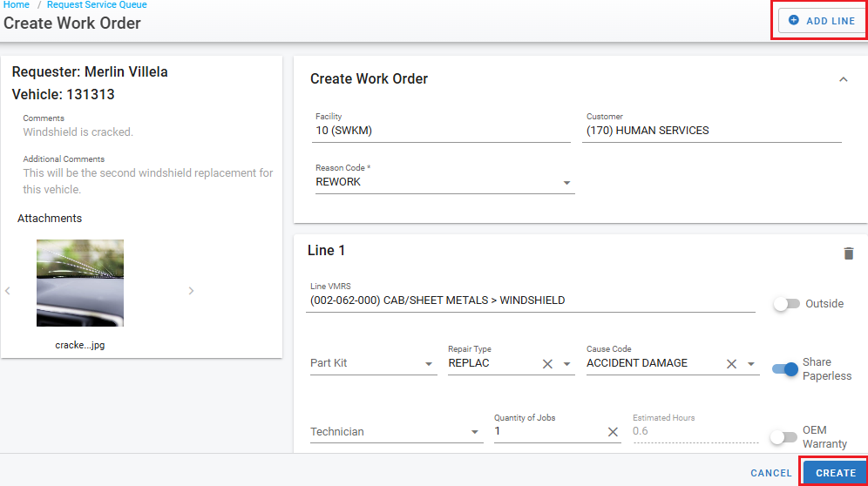Navigate to Request Service Queue breadcrumb
The width and height of the screenshot is (868, 486).
97,5
